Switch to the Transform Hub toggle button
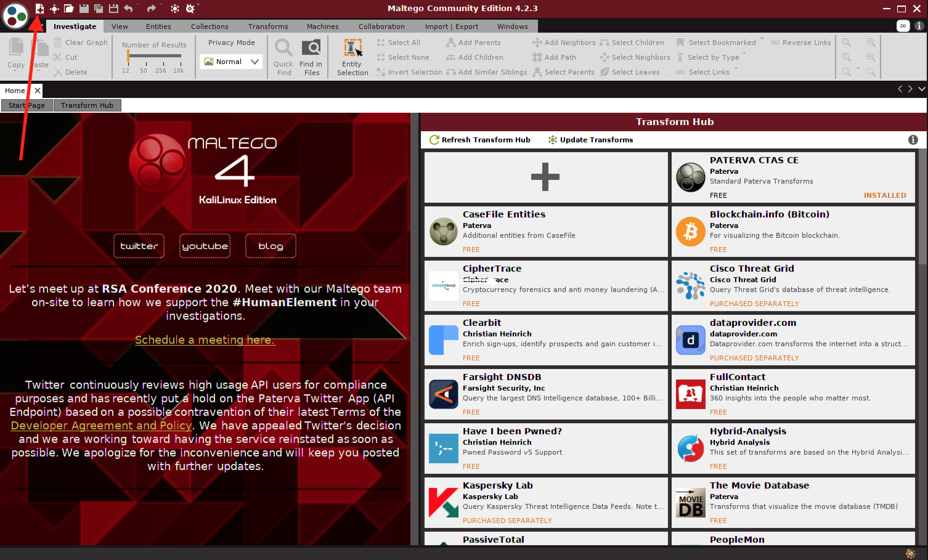The image size is (928, 560). pyautogui.click(x=87, y=105)
